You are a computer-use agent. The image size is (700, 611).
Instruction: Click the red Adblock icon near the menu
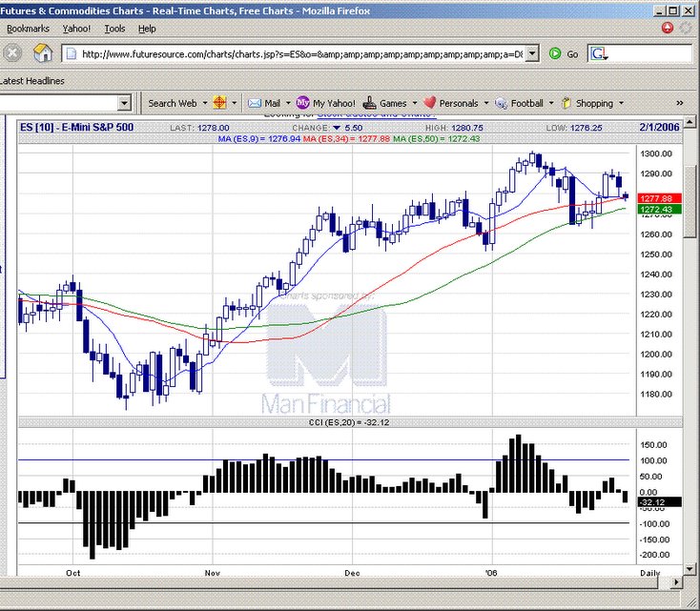pyautogui.click(x=667, y=28)
